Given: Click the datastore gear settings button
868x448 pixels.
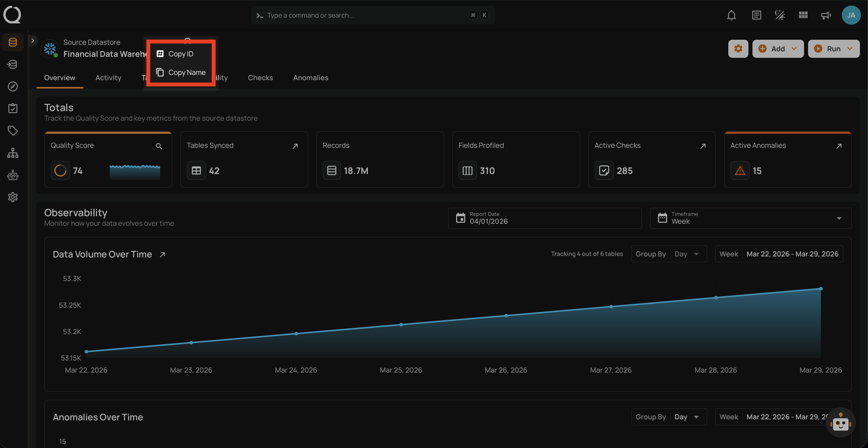Looking at the screenshot, I should click(x=738, y=49).
